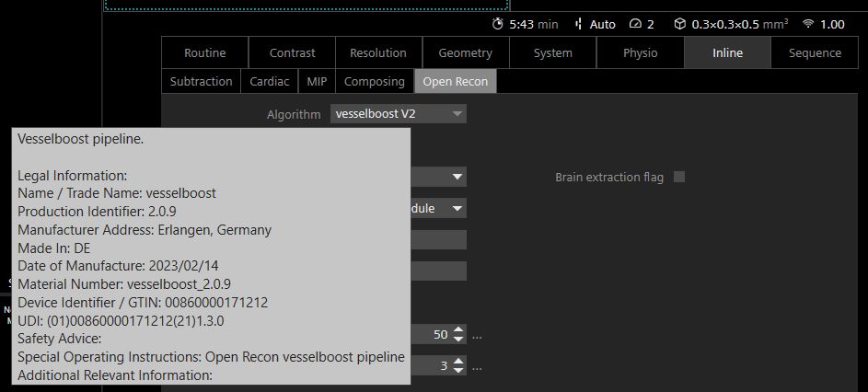This screenshot has height=392, width=868.
Task: Switch to the Resolution tab
Action: click(378, 52)
